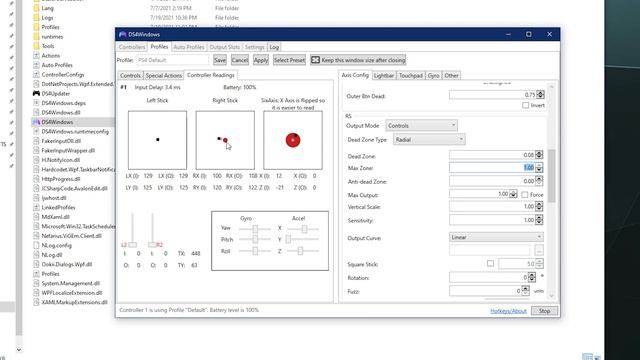Open the Gyro config tab
This screenshot has height=360, width=640.
[433, 76]
